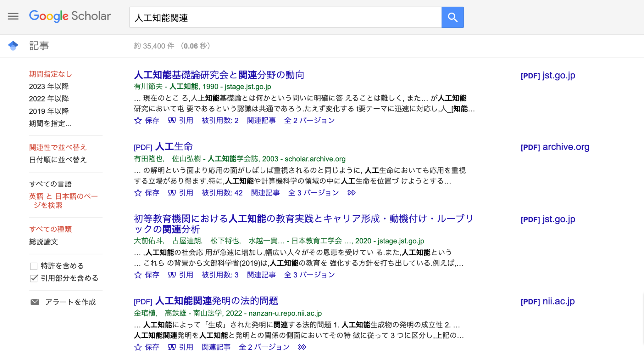Click the quote cite icon of first result
Image resolution: width=644 pixels, height=358 pixels.
172,120
